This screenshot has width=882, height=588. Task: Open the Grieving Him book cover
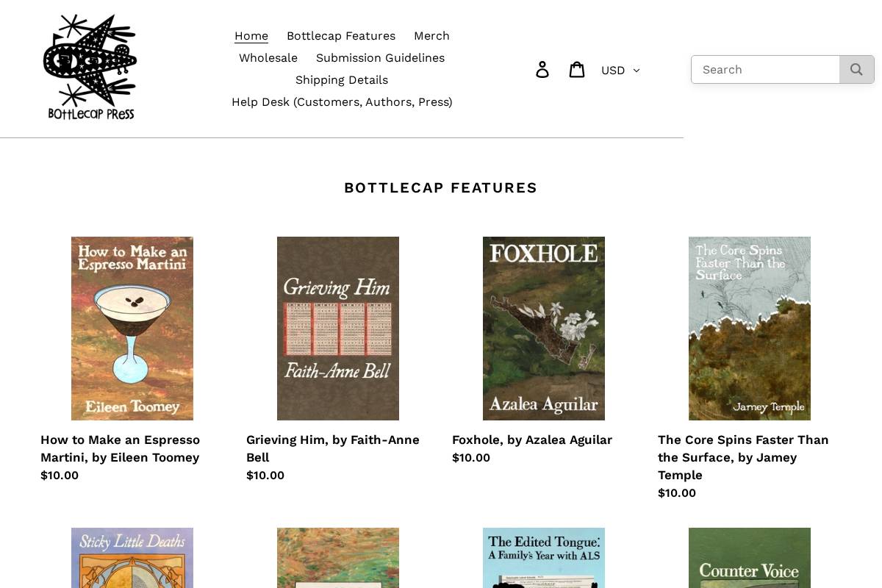coord(337,329)
